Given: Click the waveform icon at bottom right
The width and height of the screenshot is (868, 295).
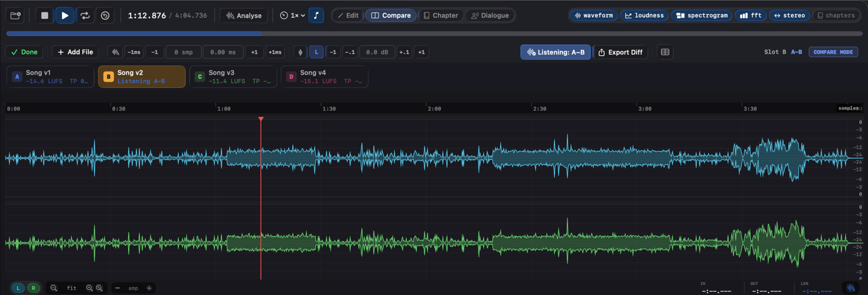Looking at the screenshot, I should pyautogui.click(x=851, y=288).
